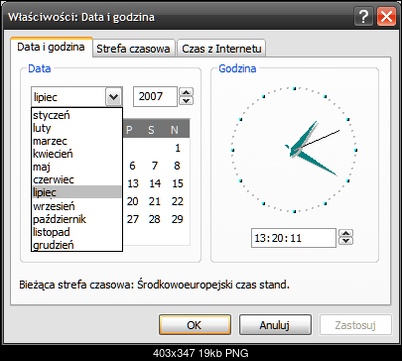Image resolution: width=402 pixels, height=361 pixels.
Task: Select day 7 in calendar
Action: (155, 166)
